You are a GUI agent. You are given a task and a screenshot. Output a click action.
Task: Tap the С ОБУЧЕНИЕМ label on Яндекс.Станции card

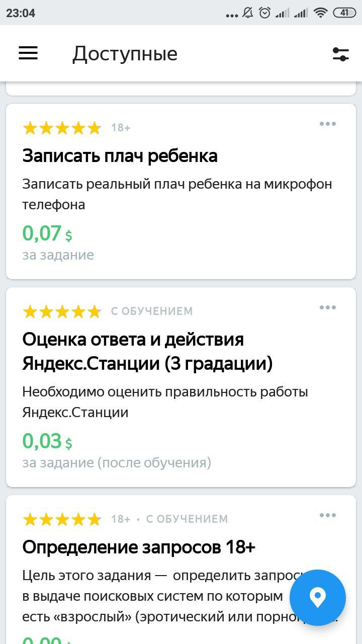(152, 311)
